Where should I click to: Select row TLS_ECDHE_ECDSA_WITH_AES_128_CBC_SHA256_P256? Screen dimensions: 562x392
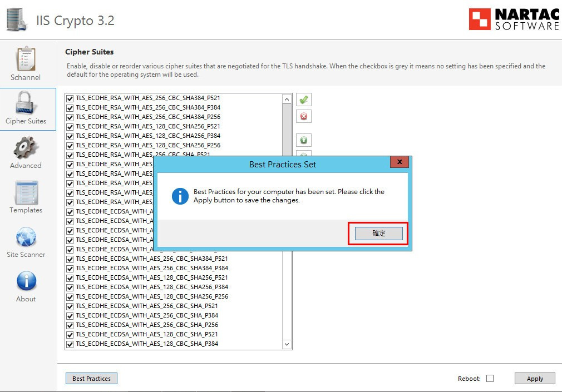pyautogui.click(x=152, y=296)
